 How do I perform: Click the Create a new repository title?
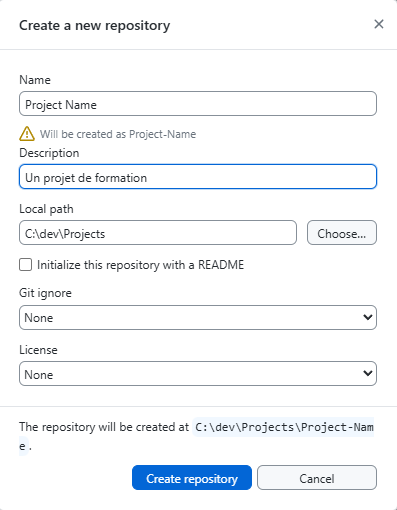[x=95, y=26]
